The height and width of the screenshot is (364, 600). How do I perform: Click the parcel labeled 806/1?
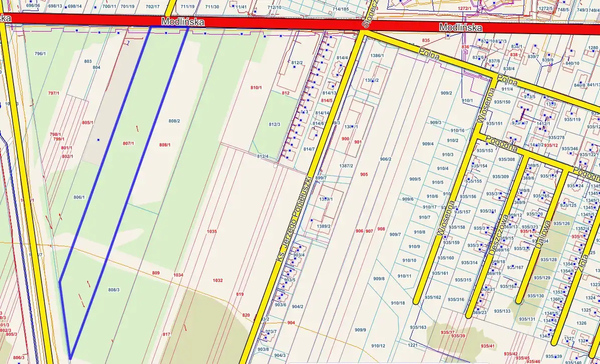pos(79,197)
